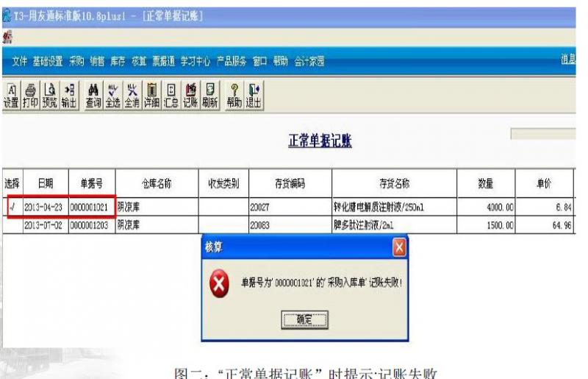Click the 正常单据记账 page title
Viewport: 588px width, 379px height.
click(320, 141)
